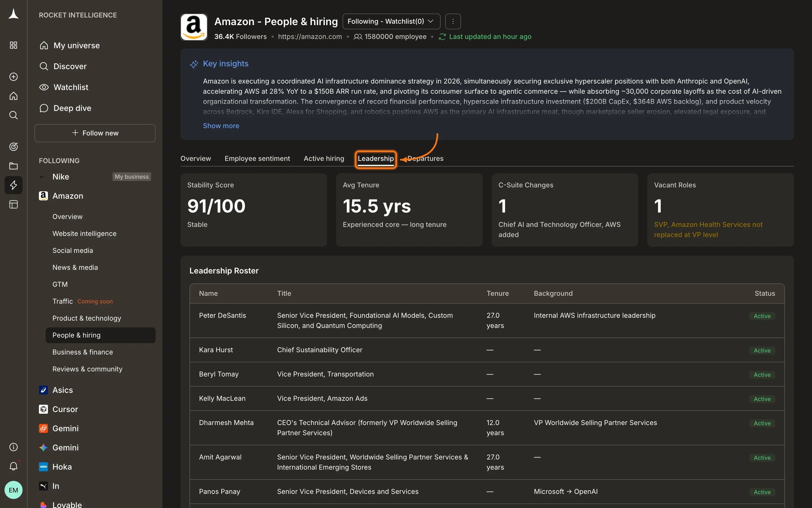This screenshot has height=508, width=812.
Task: Click the Rocket logo icon at top of rail
Action: coord(14,14)
